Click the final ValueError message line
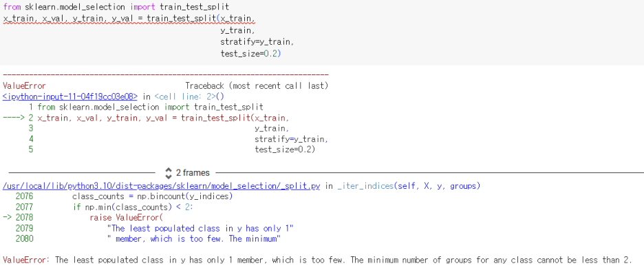 [x=317, y=260]
